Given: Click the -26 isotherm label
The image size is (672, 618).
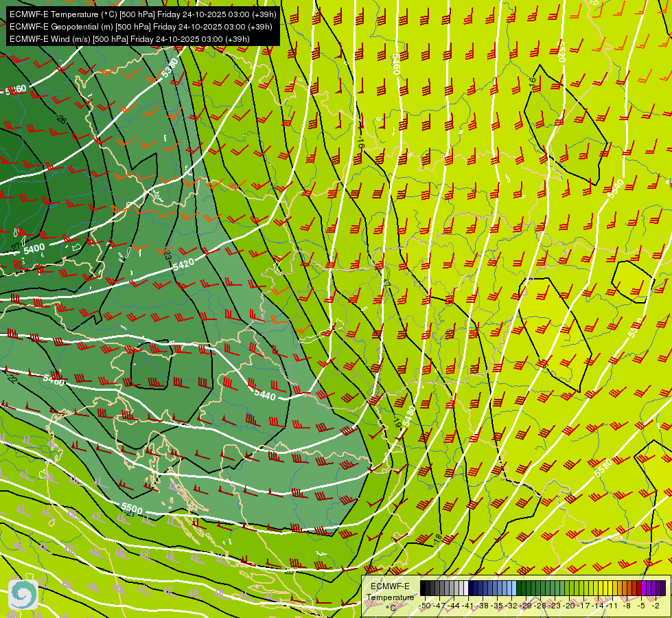Looking at the screenshot, I should point(61,119).
